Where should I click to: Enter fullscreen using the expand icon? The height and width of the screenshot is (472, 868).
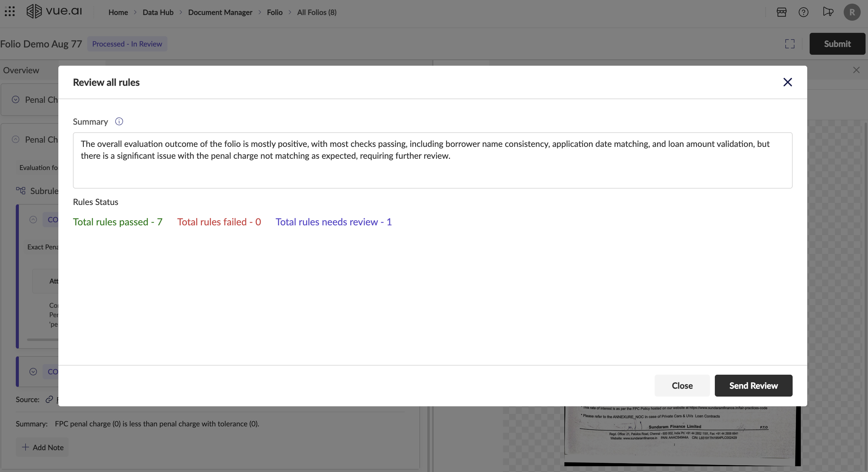(790, 44)
